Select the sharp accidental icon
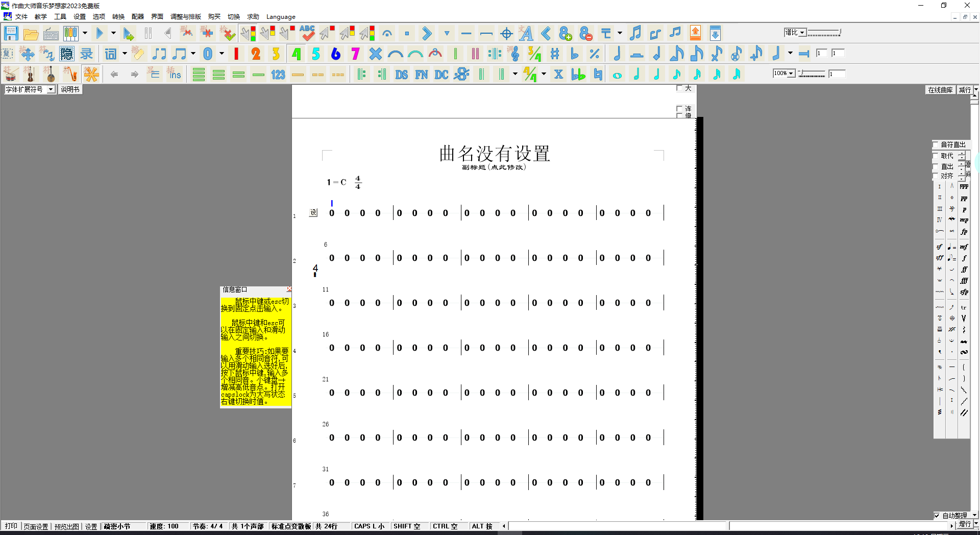 [x=555, y=54]
